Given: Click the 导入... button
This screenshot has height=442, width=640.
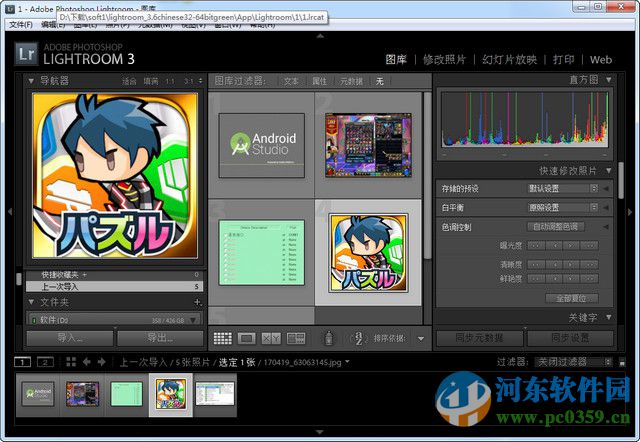Looking at the screenshot, I should pos(70,338).
